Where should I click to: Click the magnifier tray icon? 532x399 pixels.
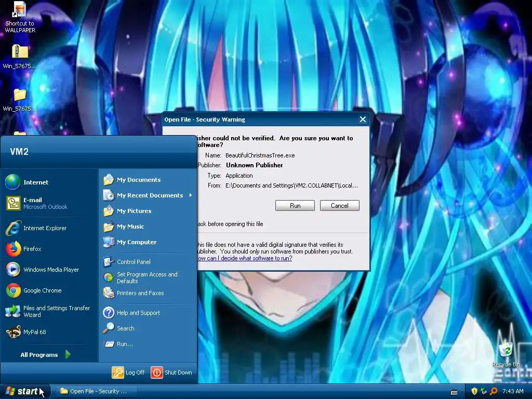(x=494, y=391)
